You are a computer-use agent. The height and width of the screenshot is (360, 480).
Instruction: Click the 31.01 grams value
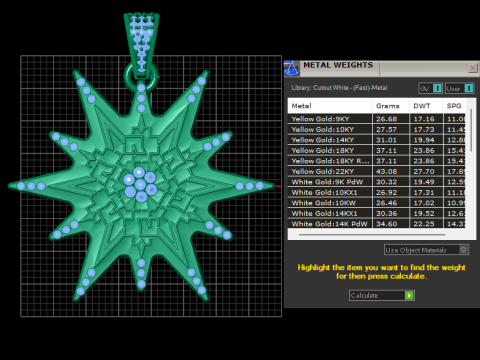click(x=386, y=140)
